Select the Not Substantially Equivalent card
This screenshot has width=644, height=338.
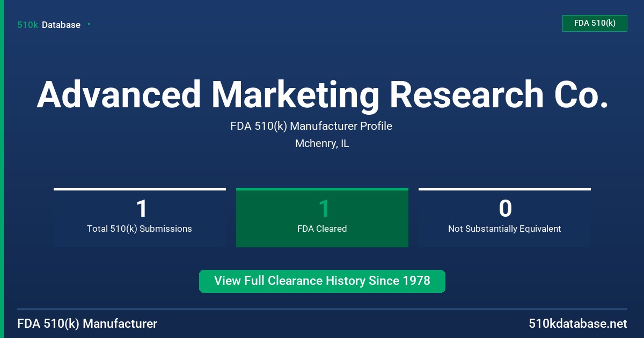tap(504, 217)
